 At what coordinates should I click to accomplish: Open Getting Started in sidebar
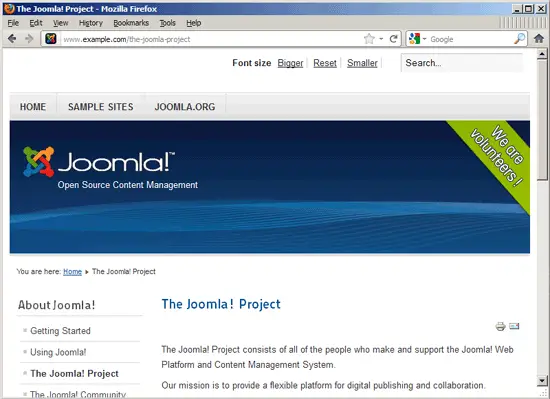click(60, 331)
